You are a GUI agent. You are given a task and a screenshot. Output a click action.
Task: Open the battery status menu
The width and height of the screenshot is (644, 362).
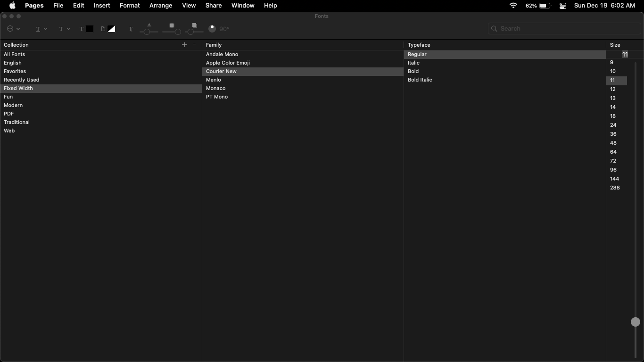538,6
